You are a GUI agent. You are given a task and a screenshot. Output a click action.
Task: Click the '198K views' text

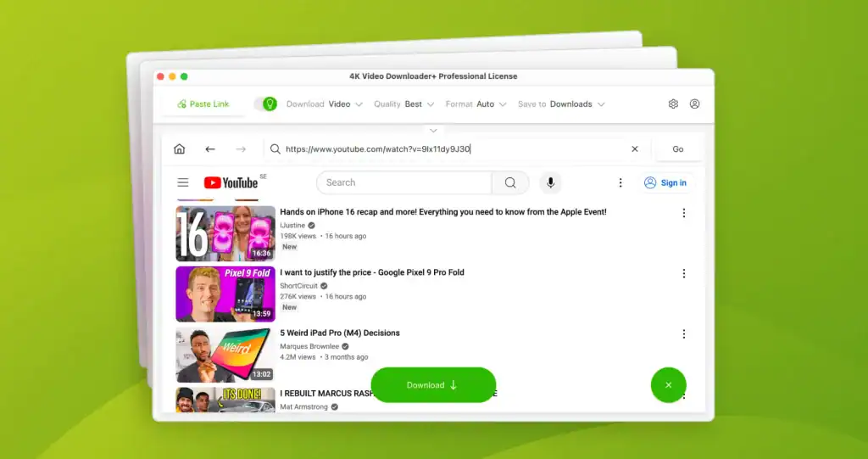298,236
